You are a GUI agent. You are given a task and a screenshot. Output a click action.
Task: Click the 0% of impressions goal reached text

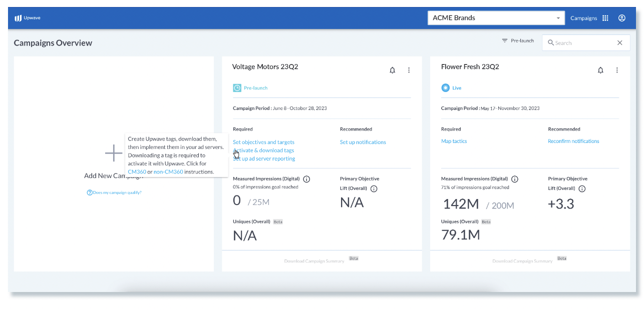tap(265, 187)
